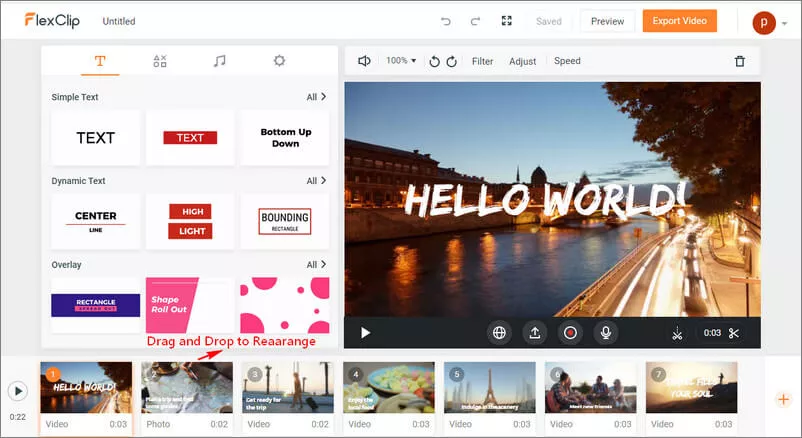Mute the clip volume speaker icon
The height and width of the screenshot is (438, 802).
click(364, 61)
